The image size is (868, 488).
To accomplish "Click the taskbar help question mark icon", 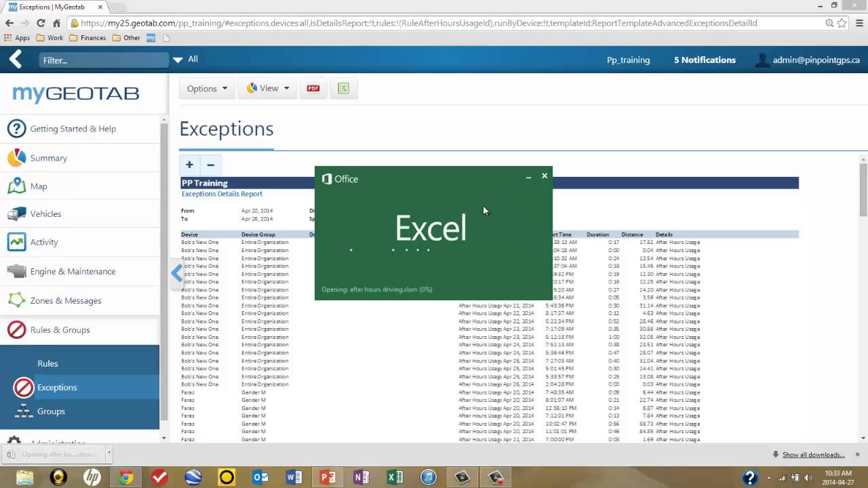I will [750, 478].
